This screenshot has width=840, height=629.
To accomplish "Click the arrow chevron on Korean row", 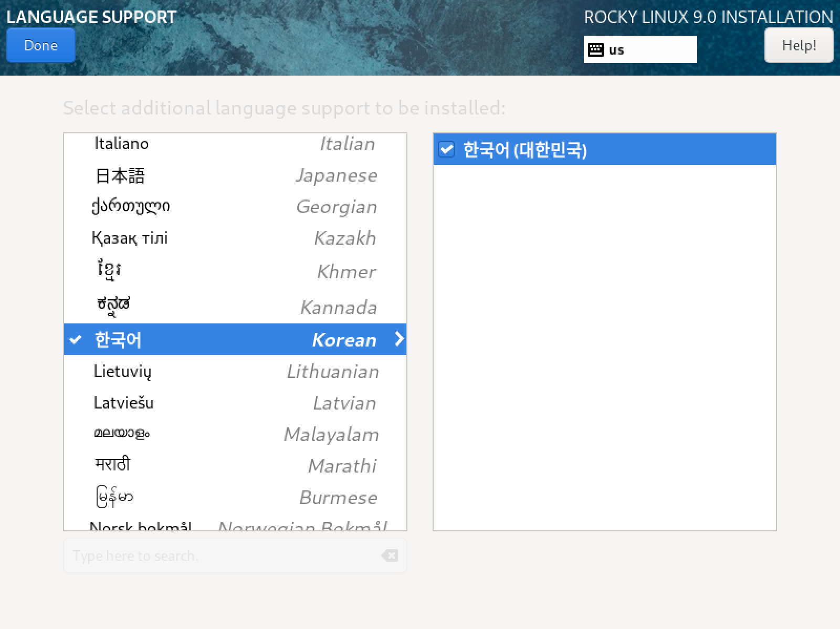I will pos(399,339).
